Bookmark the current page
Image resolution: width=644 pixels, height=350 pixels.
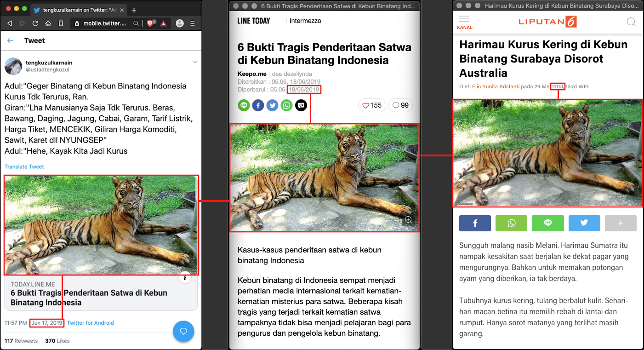[x=61, y=23]
